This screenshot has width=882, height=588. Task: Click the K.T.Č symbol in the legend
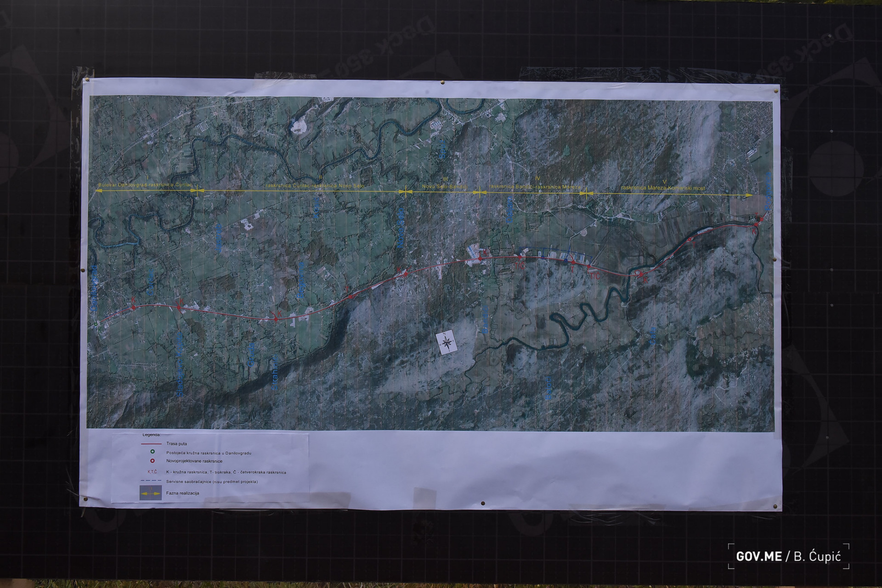coord(153,472)
